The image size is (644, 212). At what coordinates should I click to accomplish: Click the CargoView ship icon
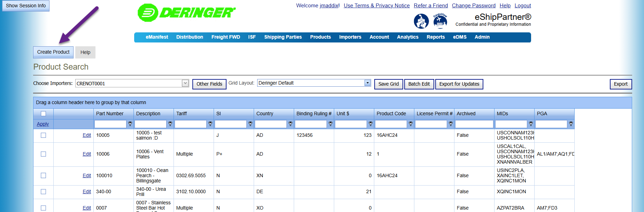coord(440,21)
